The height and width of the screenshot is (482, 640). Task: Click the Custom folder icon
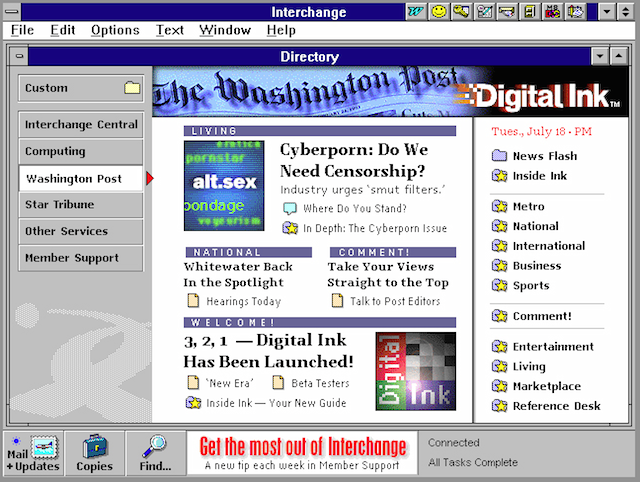132,88
